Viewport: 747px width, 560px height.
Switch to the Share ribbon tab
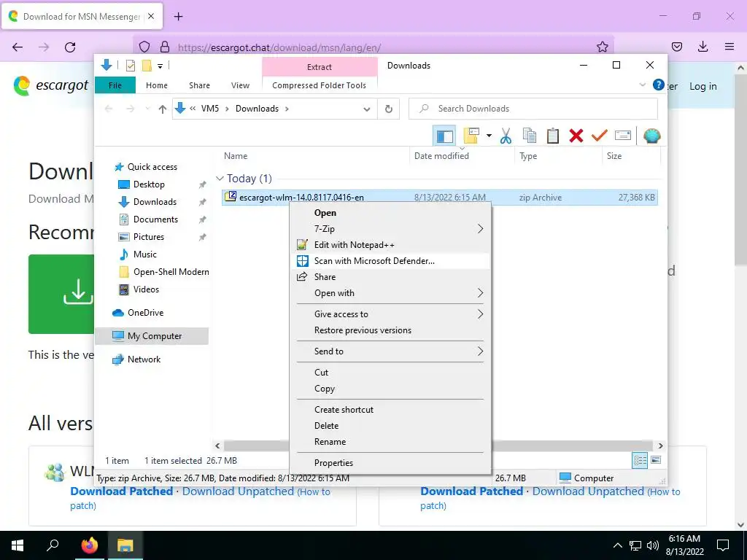tap(199, 85)
